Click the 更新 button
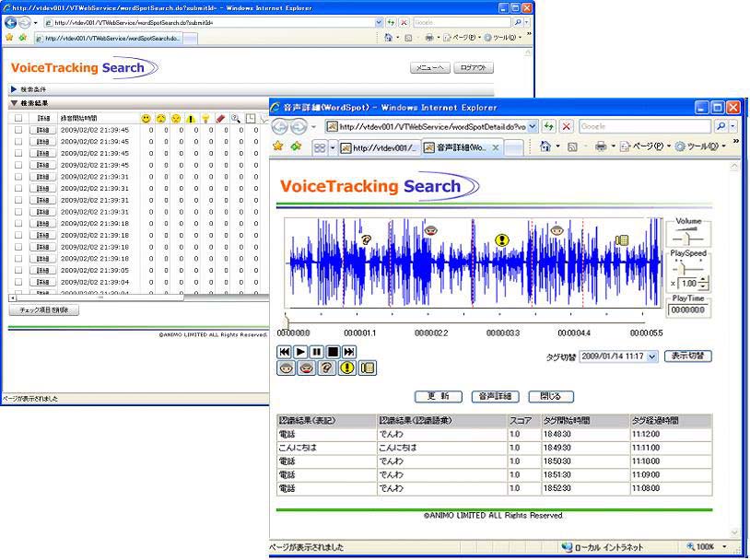Image resolution: width=750 pixels, height=560 pixels. tap(438, 396)
